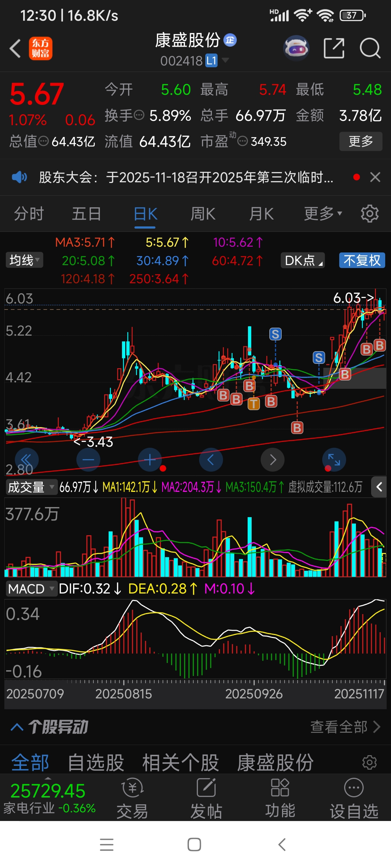The height and width of the screenshot is (868, 391).
Task: Tap MA3:5.71 moving average value
Action: pyautogui.click(x=85, y=242)
